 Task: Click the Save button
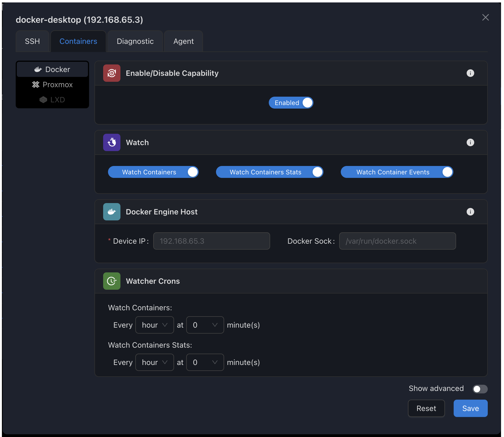point(470,408)
